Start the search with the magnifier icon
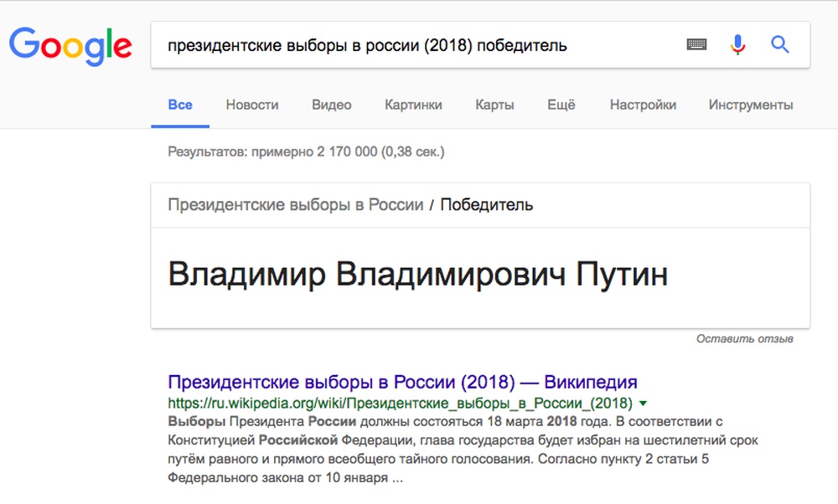Viewport: 838px width, 504px height. 780,45
